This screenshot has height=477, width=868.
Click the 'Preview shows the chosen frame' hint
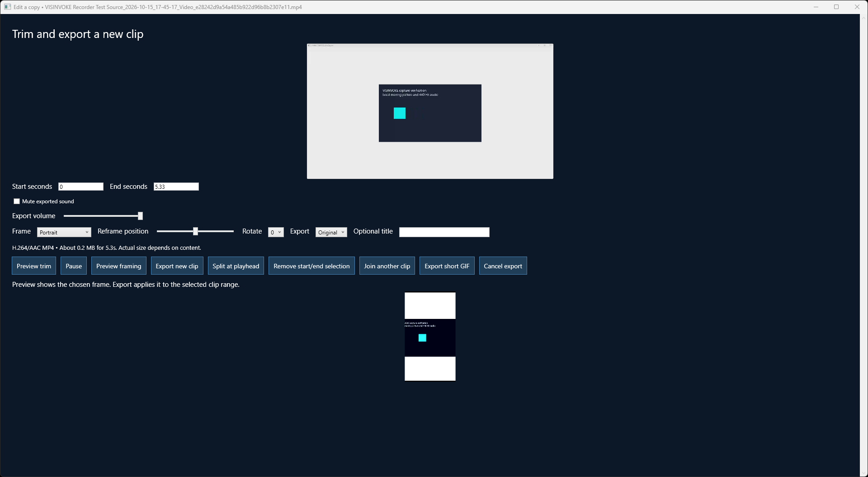click(x=126, y=285)
